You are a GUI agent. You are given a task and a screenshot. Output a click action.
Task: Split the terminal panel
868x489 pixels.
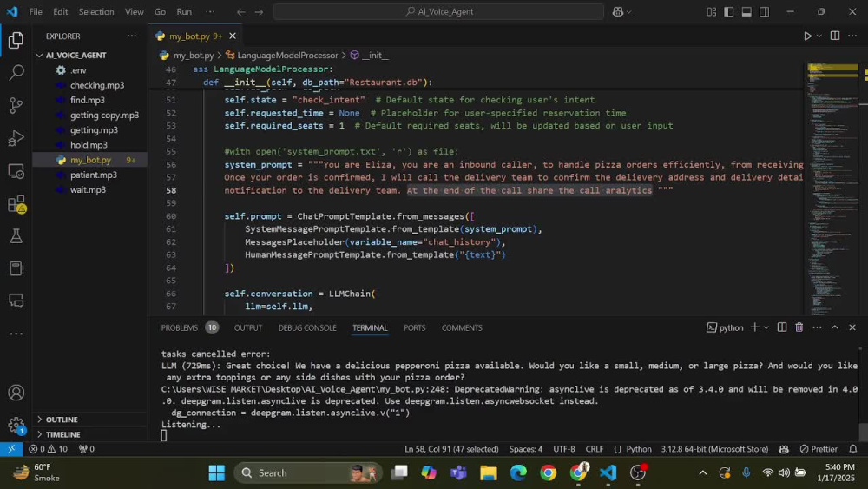tap(782, 327)
